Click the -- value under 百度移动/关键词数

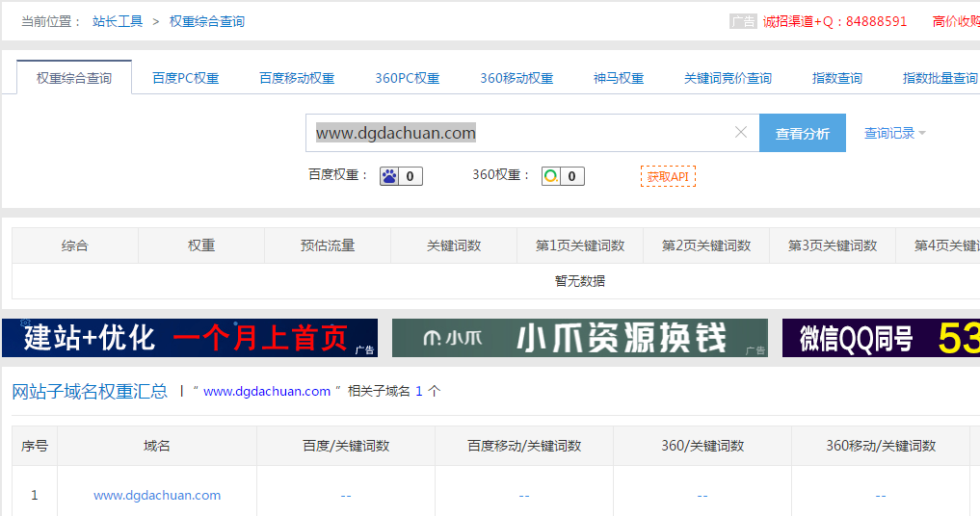524,496
